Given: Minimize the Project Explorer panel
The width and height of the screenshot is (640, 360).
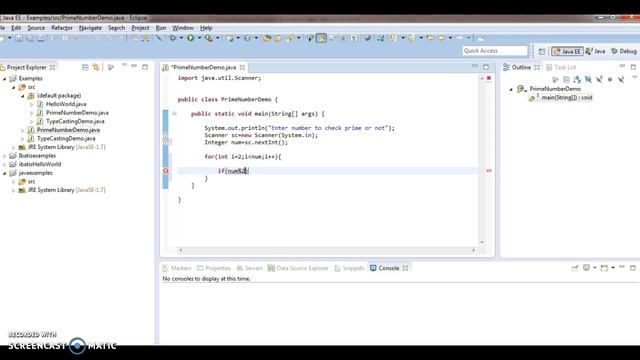Looking at the screenshot, I should coord(134,66).
